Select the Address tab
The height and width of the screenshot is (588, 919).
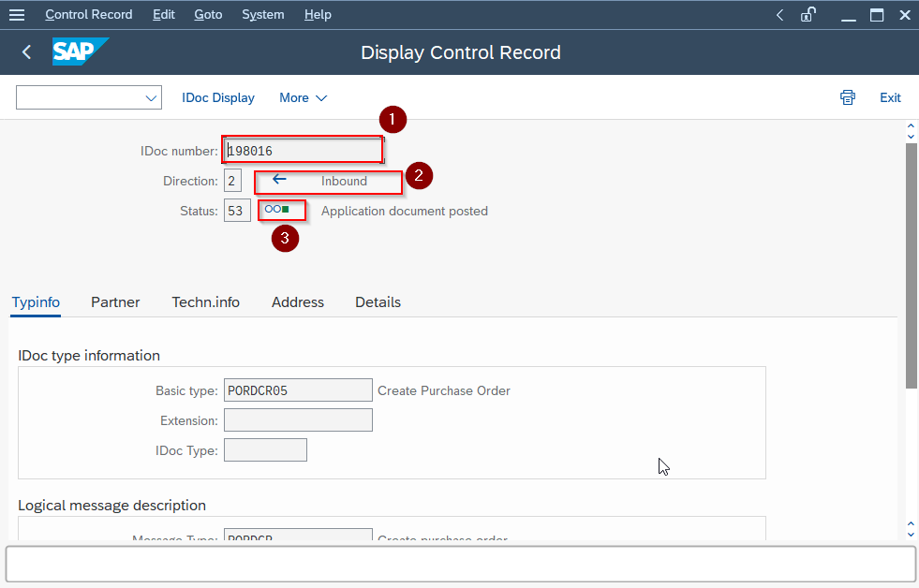point(298,302)
